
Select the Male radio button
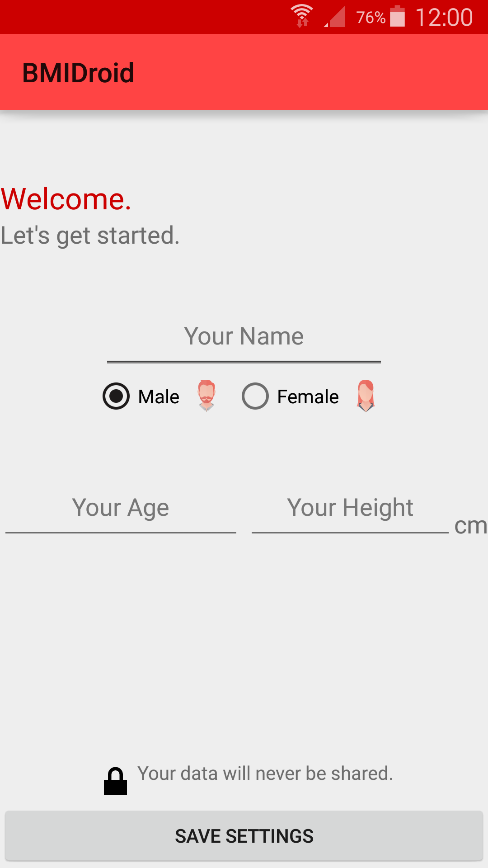(x=116, y=396)
